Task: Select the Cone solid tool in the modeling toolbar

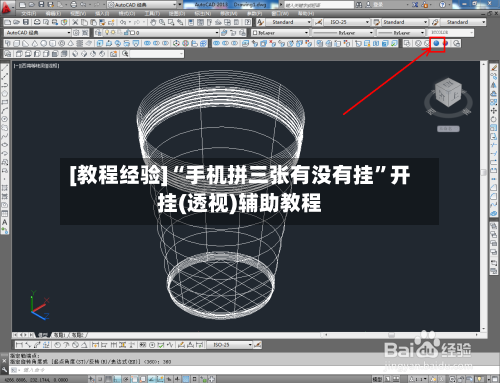Action: (x=35, y=43)
